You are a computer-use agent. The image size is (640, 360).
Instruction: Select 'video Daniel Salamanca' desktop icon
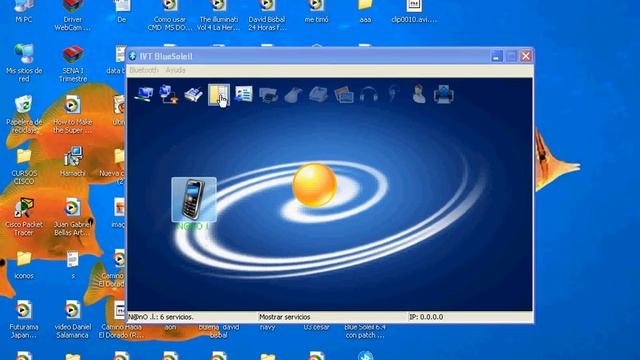[72, 320]
